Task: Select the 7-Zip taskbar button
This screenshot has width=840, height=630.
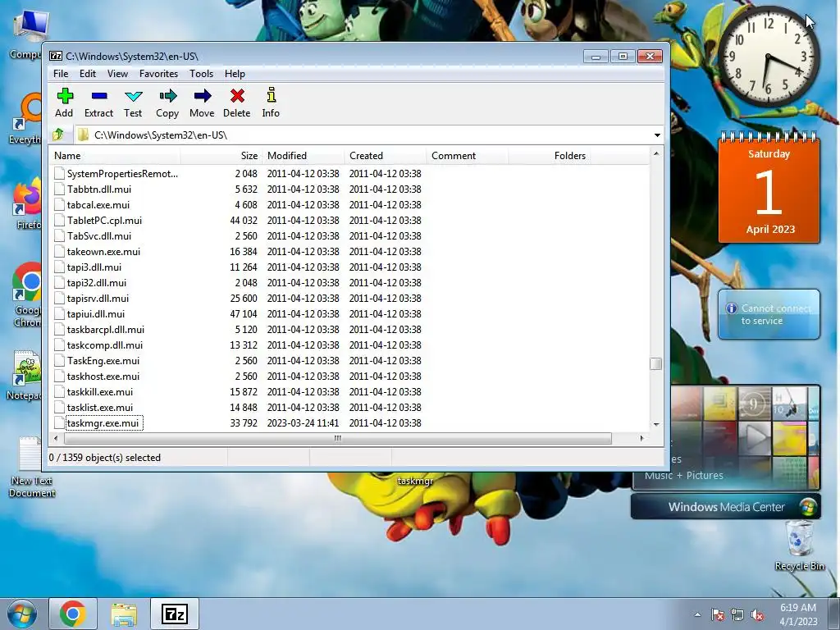Action: [175, 614]
